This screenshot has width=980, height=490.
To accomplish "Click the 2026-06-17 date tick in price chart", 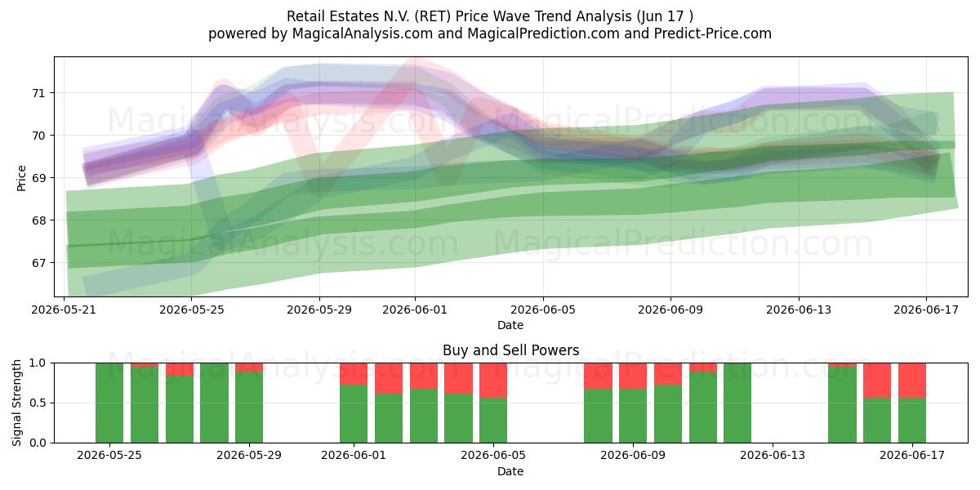I will coord(926,310).
